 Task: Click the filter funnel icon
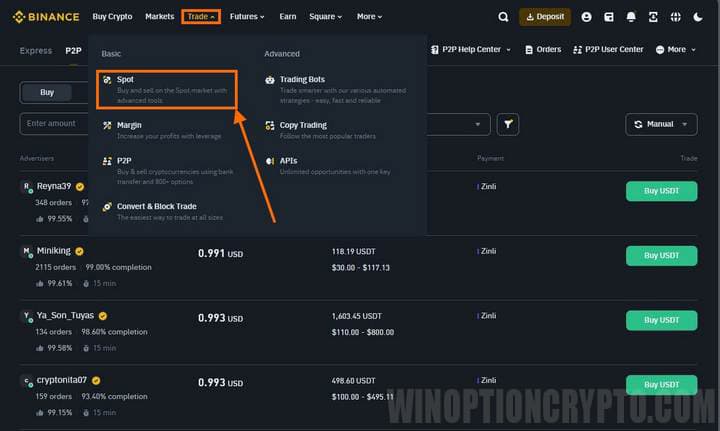pyautogui.click(x=510, y=124)
